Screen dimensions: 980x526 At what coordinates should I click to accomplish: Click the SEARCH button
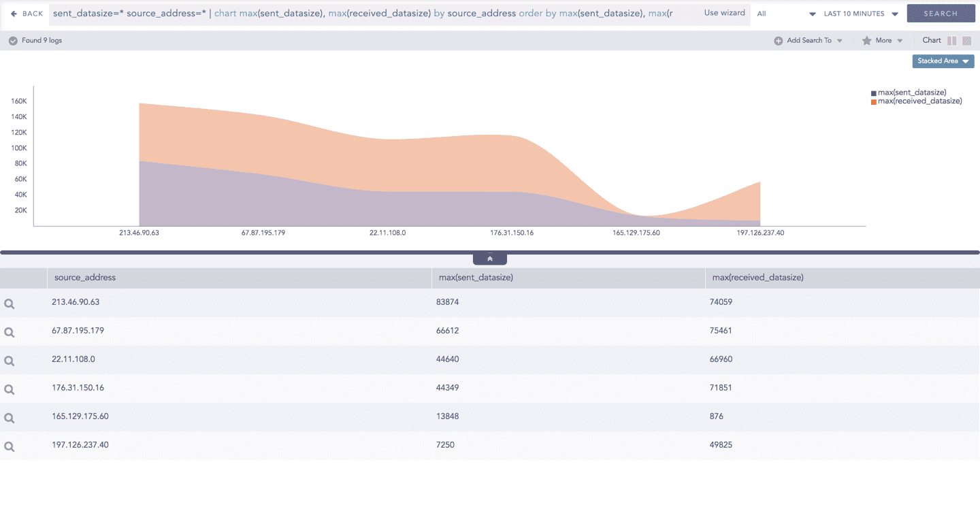tap(941, 14)
